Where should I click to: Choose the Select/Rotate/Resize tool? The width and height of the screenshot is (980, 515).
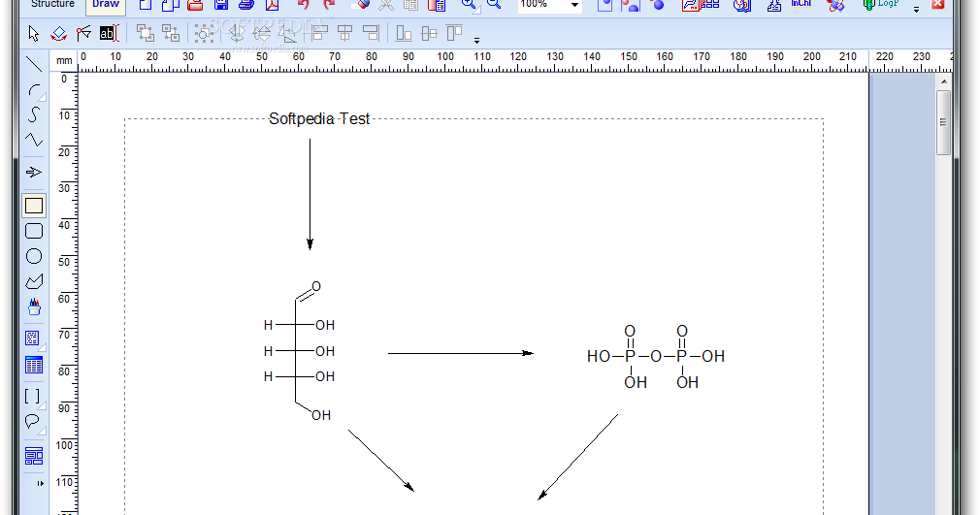[x=59, y=33]
